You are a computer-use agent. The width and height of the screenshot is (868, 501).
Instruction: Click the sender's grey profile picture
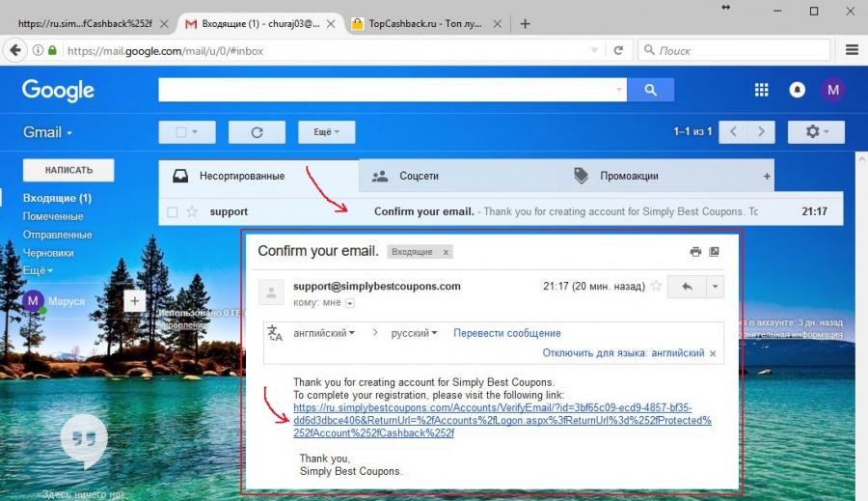click(x=271, y=292)
